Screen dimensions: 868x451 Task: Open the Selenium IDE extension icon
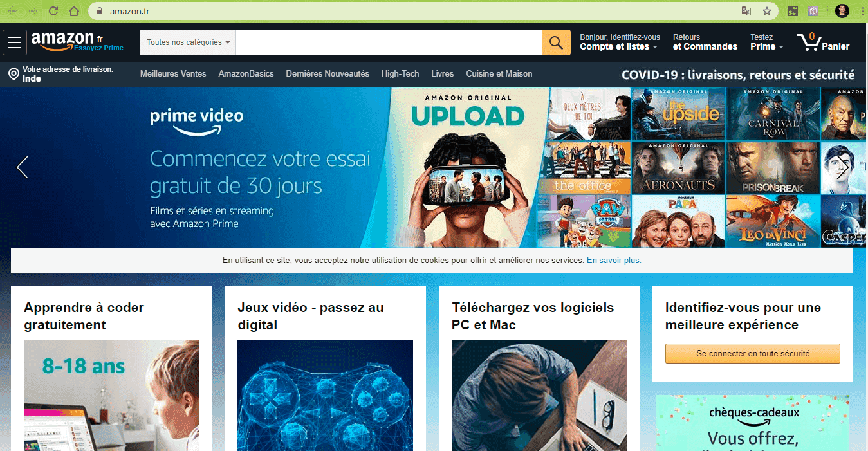tap(793, 11)
